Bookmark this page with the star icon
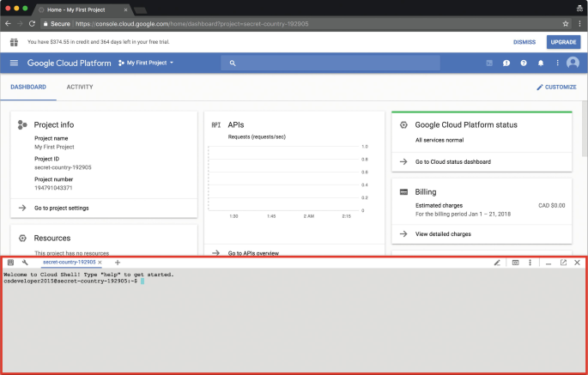The width and height of the screenshot is (588, 375). pos(565,24)
